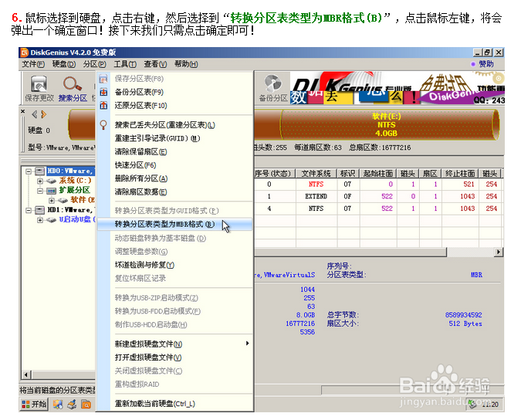Click the U启动U盘 drive icon in tree
This screenshot has width=521, height=420.
51,220
